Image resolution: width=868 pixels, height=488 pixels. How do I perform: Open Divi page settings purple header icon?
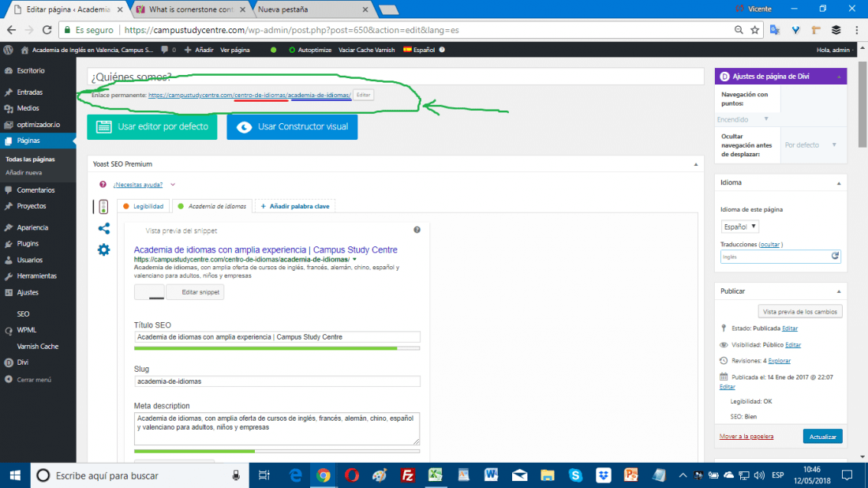pos(724,77)
